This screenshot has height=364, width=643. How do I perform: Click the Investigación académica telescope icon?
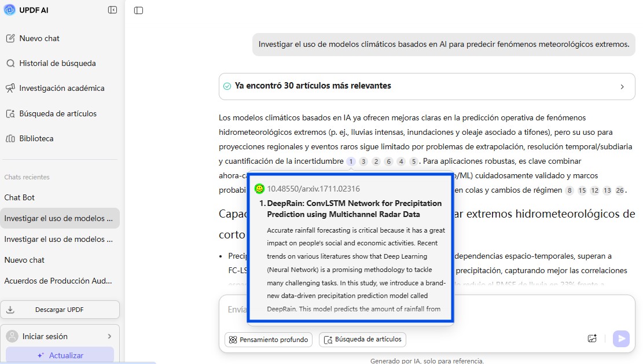click(x=10, y=89)
